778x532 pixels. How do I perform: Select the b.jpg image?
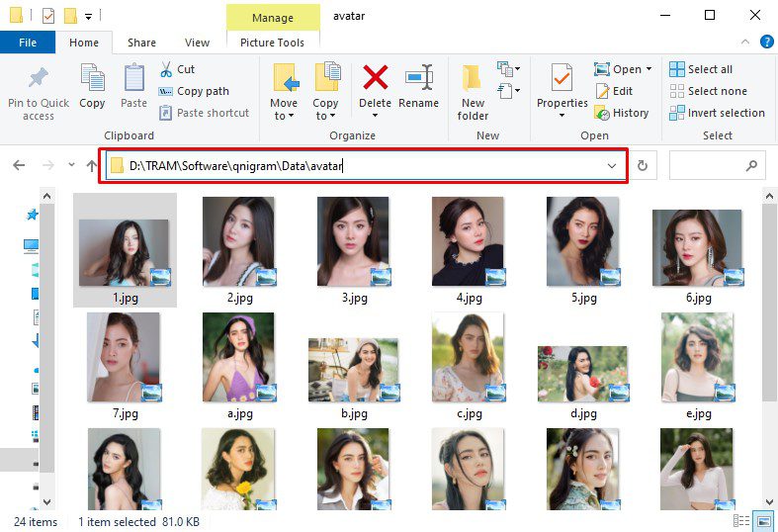tap(354, 378)
